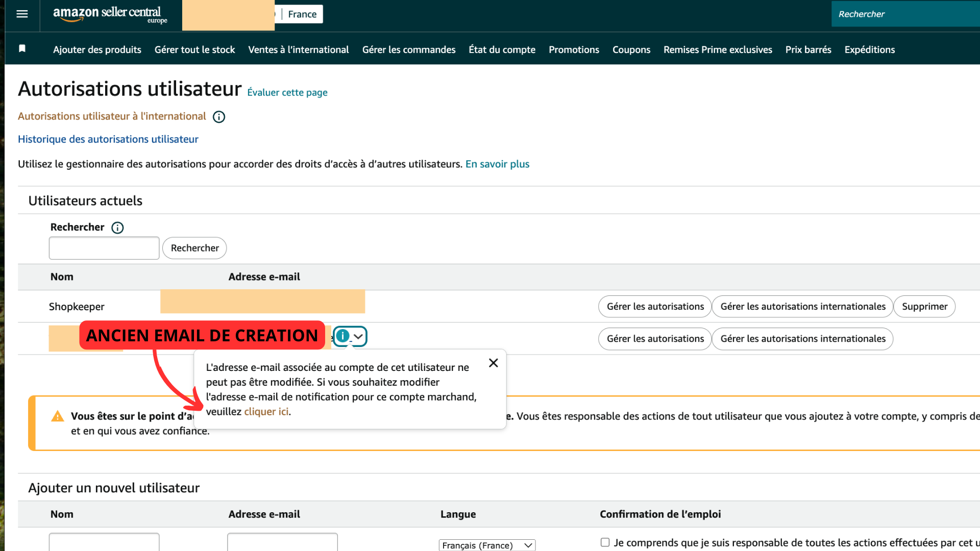Click the Amazon Seller Central logo
980x551 pixels.
(110, 14)
